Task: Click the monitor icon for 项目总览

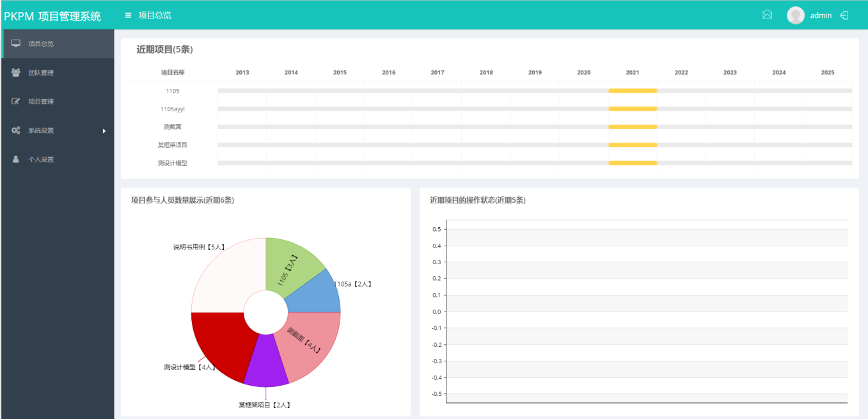Action: 16,43
